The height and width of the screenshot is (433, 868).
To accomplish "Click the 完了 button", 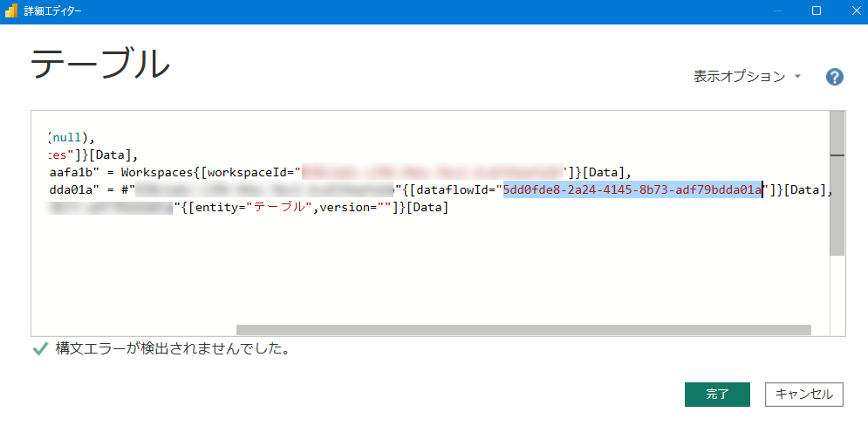I will click(717, 395).
